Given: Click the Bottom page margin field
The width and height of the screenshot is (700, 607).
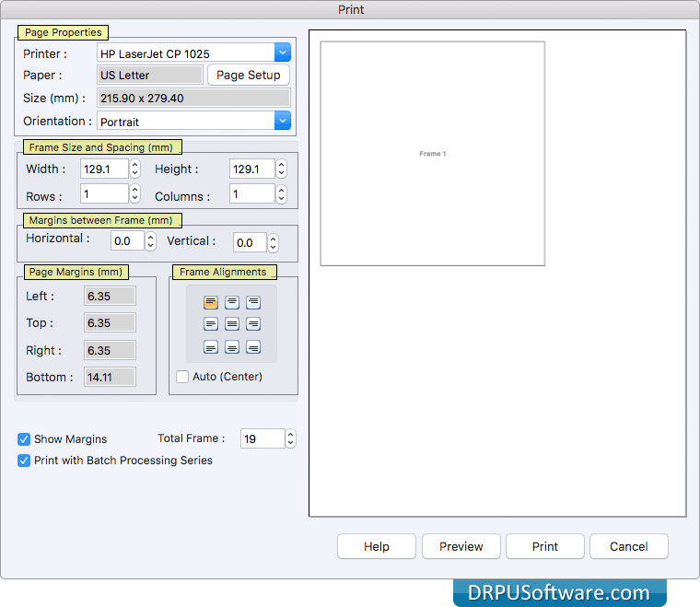Looking at the screenshot, I should click(110, 377).
